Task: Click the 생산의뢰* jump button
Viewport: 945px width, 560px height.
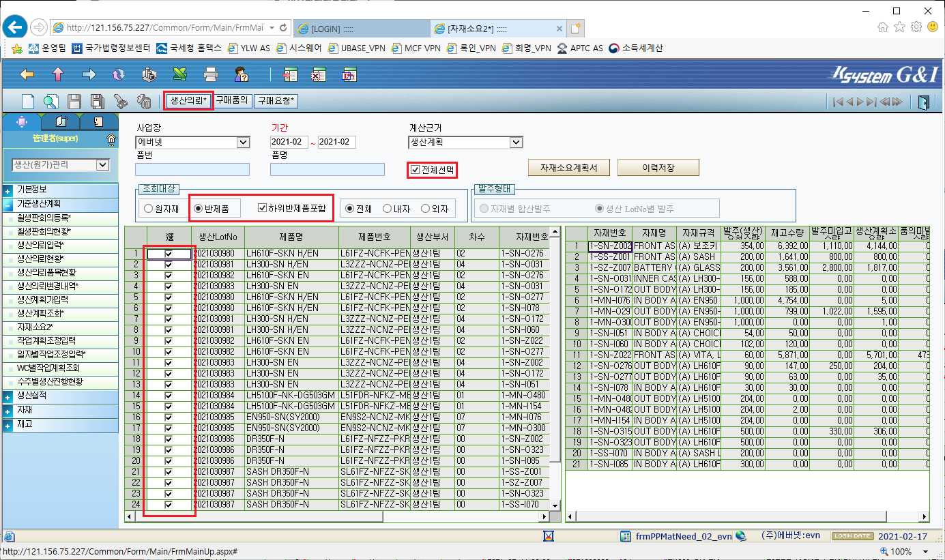Action: (x=188, y=101)
